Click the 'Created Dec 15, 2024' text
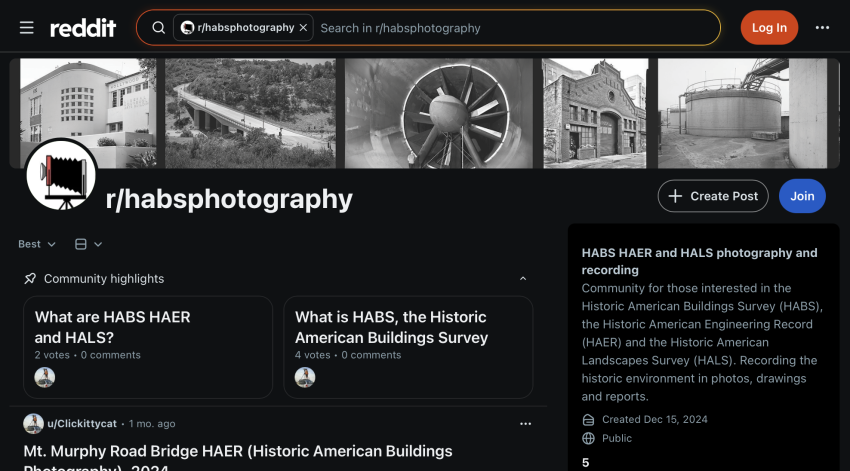Image resolution: width=850 pixels, height=471 pixels. (655, 420)
